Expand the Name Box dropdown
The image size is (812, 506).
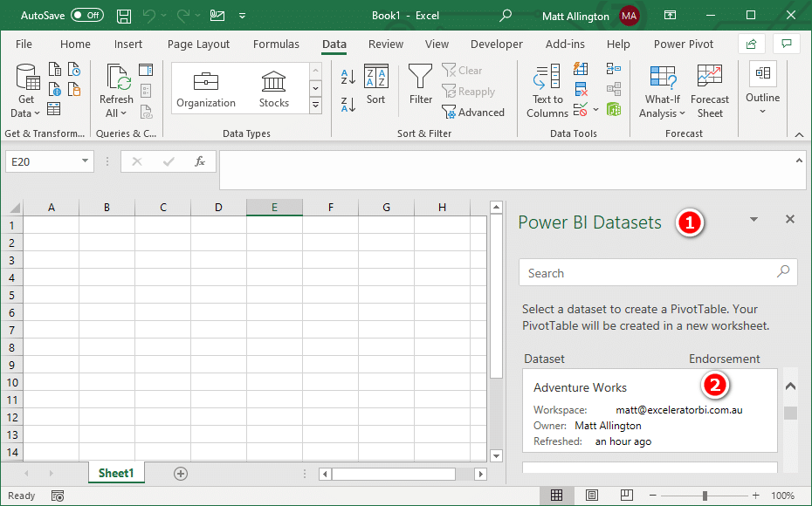tap(85, 161)
